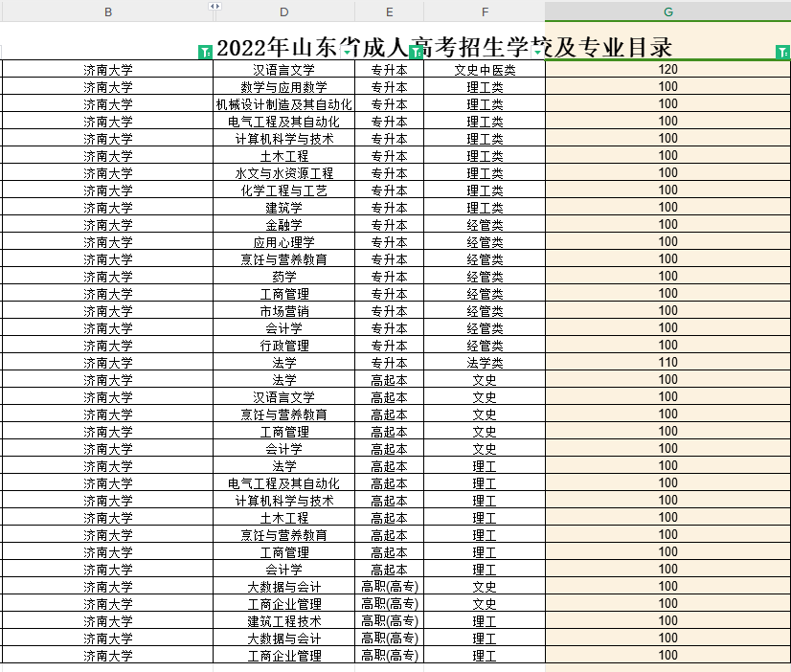Open the filter button on column F
This screenshot has height=672, width=791.
538,52
